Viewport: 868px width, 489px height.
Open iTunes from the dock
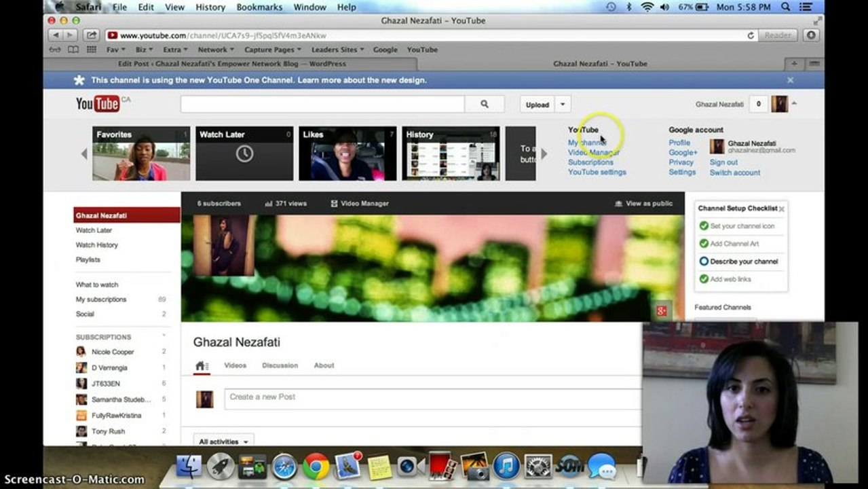tap(506, 467)
